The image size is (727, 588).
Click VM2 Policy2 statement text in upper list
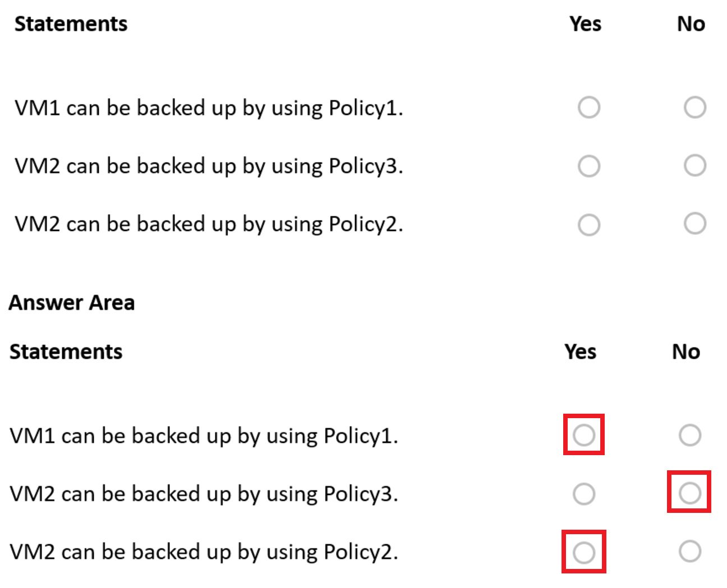209,224
